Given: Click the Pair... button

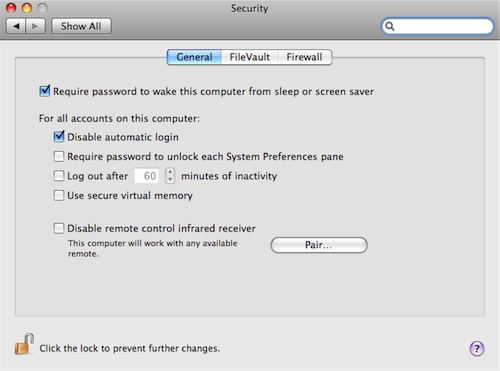Looking at the screenshot, I should coord(319,245).
